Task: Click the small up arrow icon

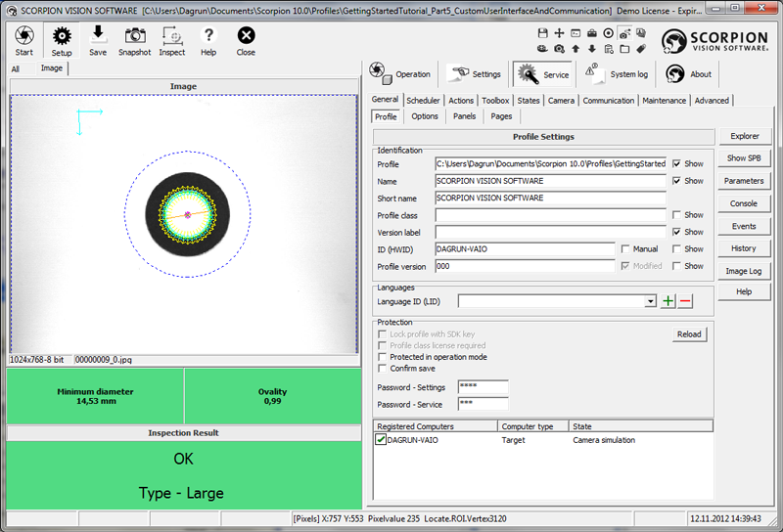Action: [x=576, y=48]
